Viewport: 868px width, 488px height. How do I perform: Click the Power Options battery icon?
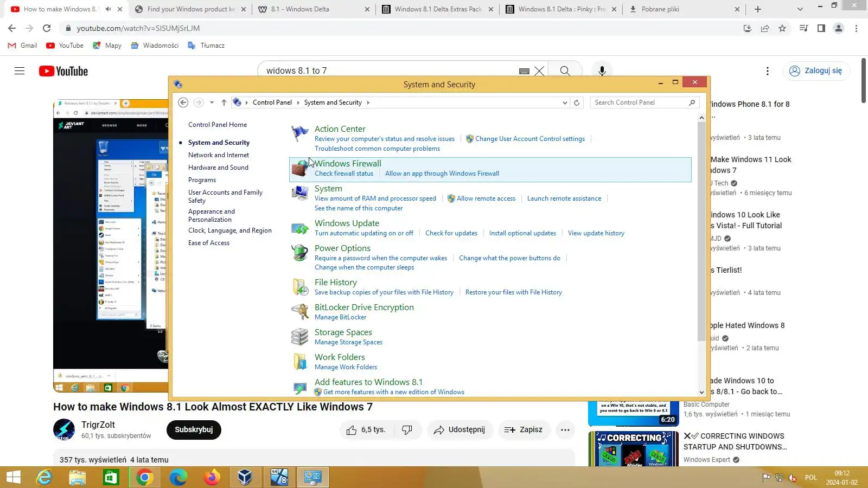pos(299,253)
